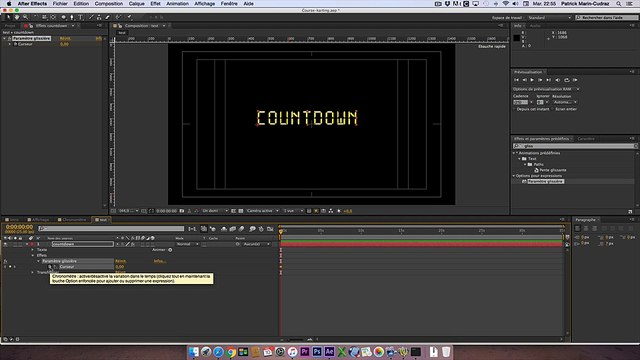Open Premiere Pro from the dock
This screenshot has height=360, width=640.
tap(305, 351)
